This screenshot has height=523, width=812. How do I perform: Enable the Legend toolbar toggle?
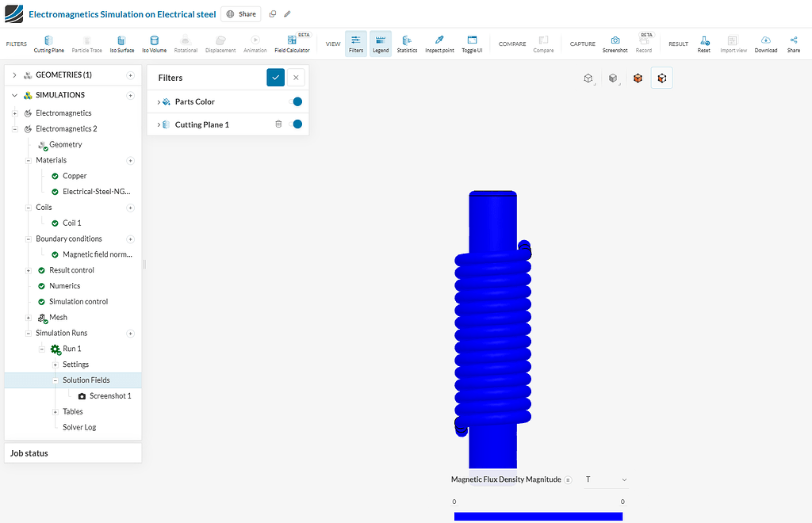[380, 44]
